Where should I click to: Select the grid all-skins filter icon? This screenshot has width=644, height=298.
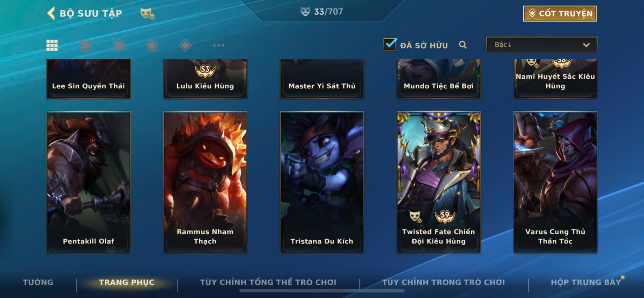coord(52,45)
